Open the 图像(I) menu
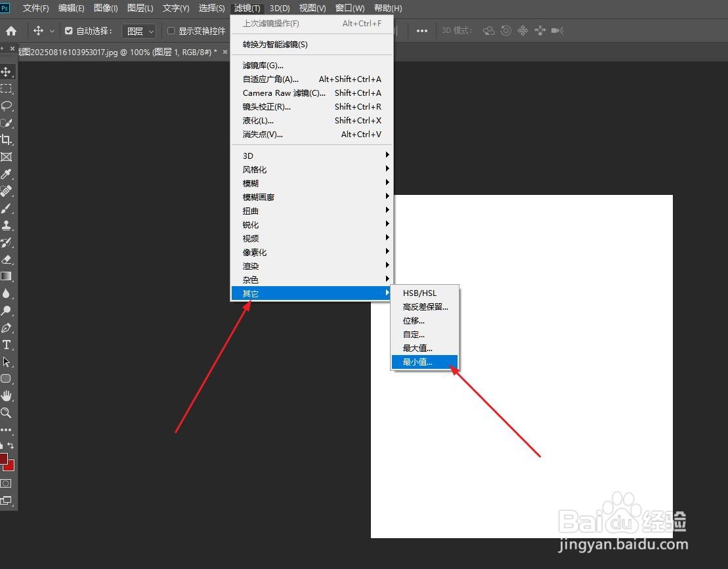Viewport: 728px width, 569px height. pos(106,9)
